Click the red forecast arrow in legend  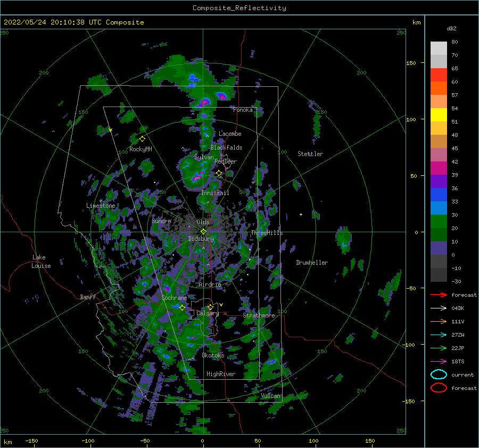point(439,295)
